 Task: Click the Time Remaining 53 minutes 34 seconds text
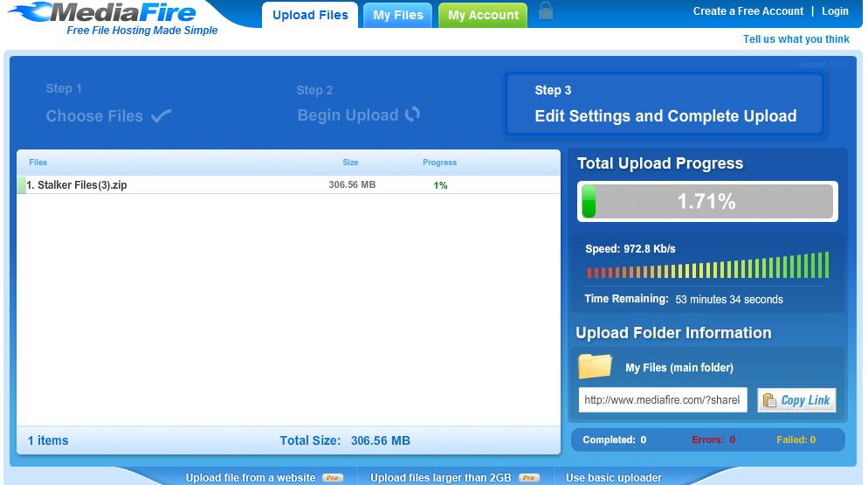point(684,300)
